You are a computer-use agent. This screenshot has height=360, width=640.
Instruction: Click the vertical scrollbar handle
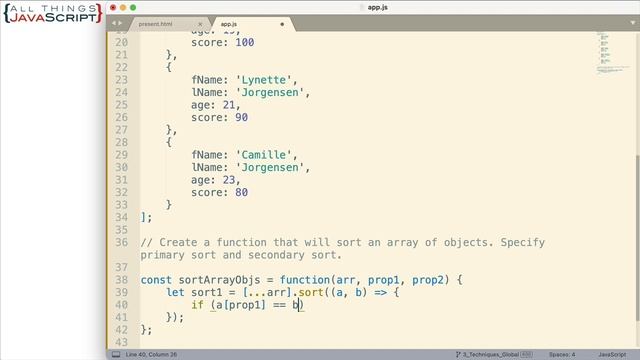pyautogui.click(x=637, y=238)
